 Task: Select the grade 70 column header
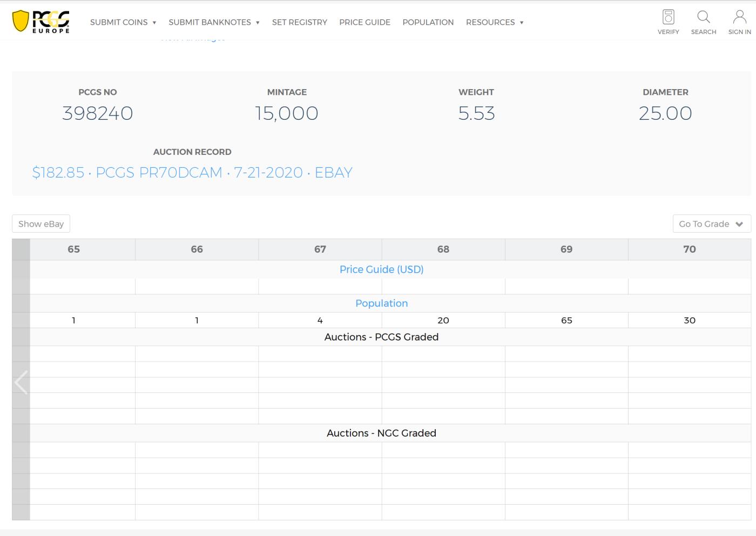(689, 249)
